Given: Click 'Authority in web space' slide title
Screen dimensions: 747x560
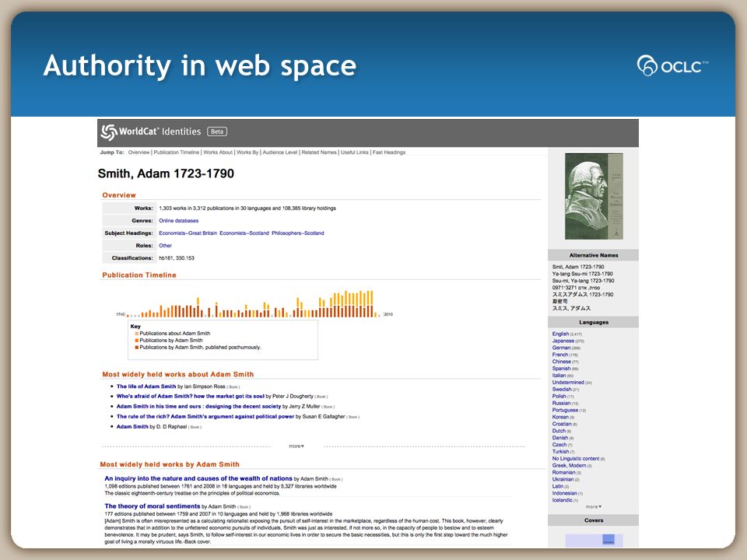Looking at the screenshot, I should point(200,65).
